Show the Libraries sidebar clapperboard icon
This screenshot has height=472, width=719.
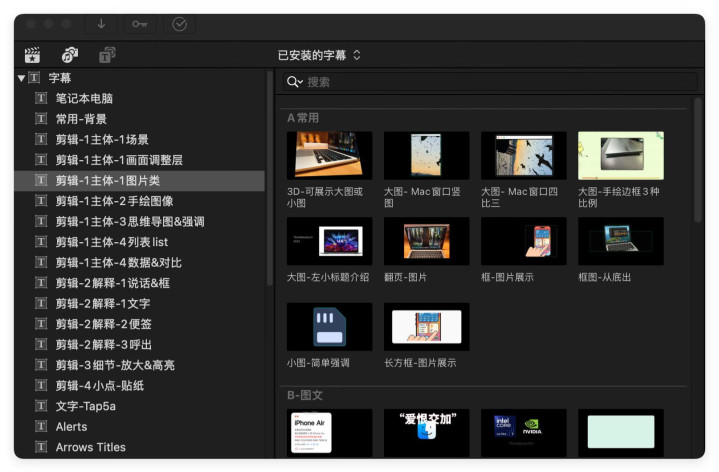point(33,55)
